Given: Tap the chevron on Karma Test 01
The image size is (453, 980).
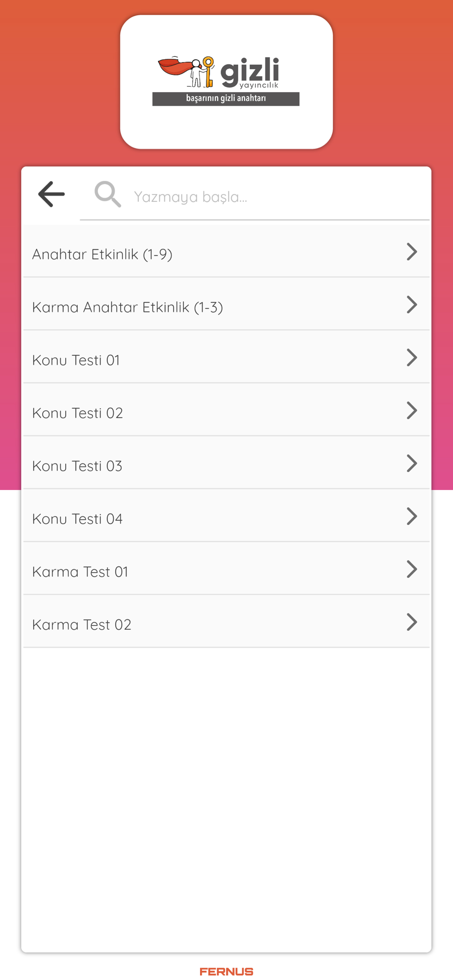Looking at the screenshot, I should pos(412,569).
